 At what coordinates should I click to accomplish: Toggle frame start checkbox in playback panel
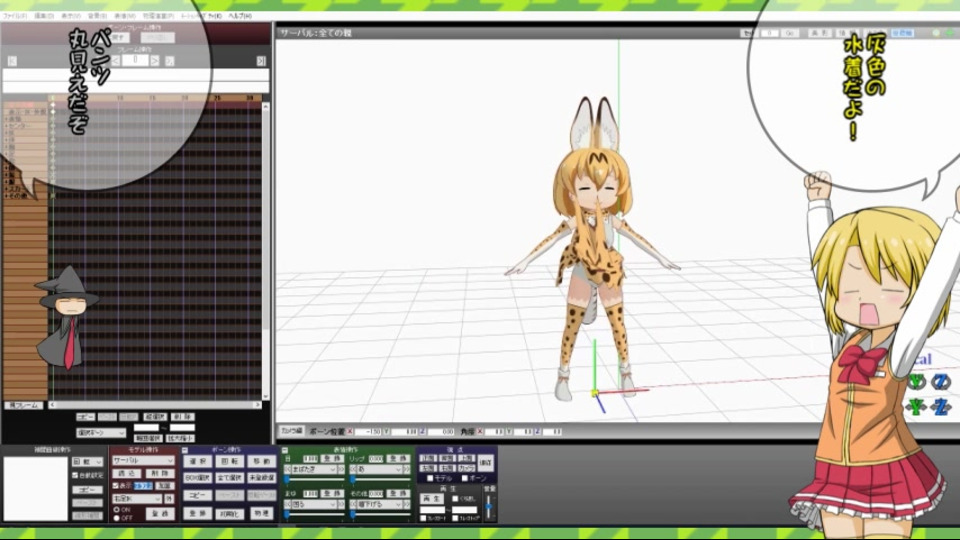(424, 518)
